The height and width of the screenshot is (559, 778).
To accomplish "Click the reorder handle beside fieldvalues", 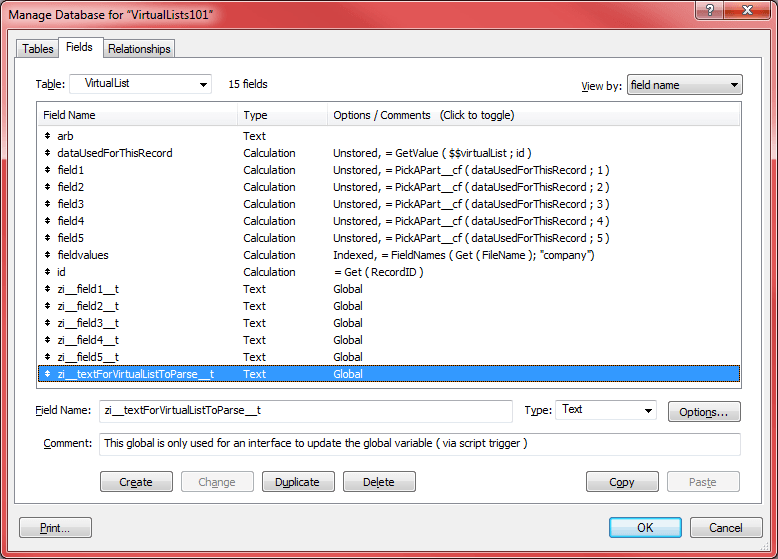I will 47,255.
